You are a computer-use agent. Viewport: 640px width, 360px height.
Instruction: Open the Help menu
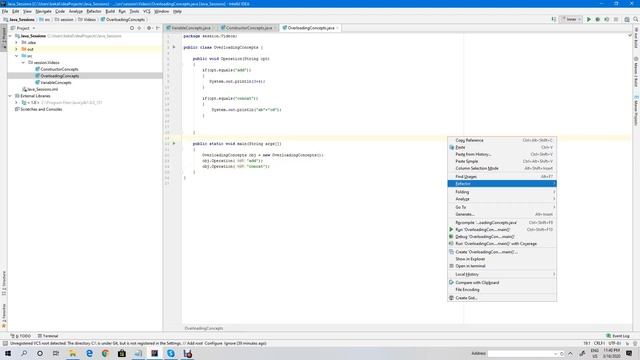177,11
